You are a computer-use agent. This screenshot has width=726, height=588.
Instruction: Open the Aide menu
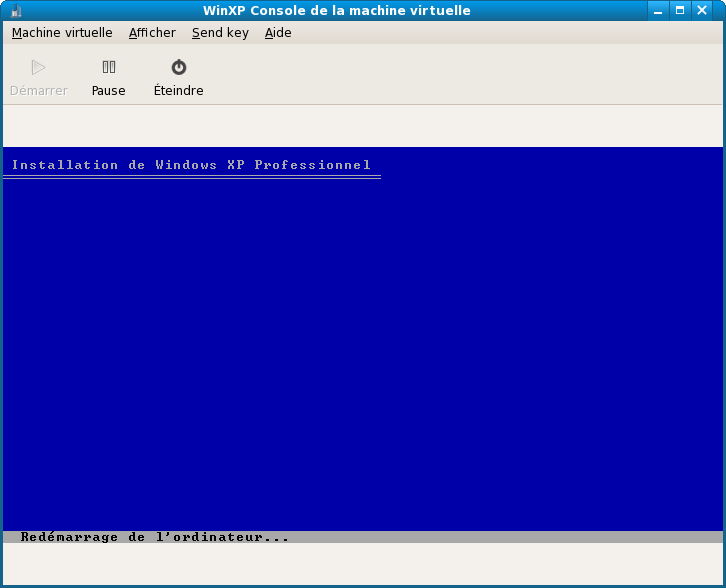(x=278, y=33)
